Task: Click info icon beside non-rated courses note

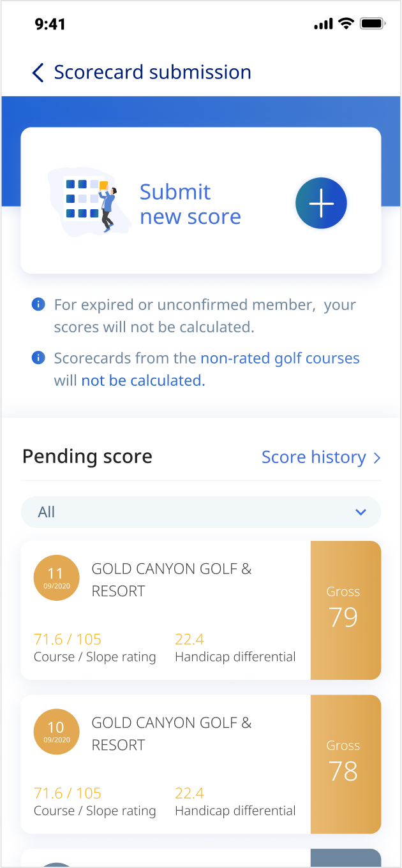Action: tap(38, 358)
